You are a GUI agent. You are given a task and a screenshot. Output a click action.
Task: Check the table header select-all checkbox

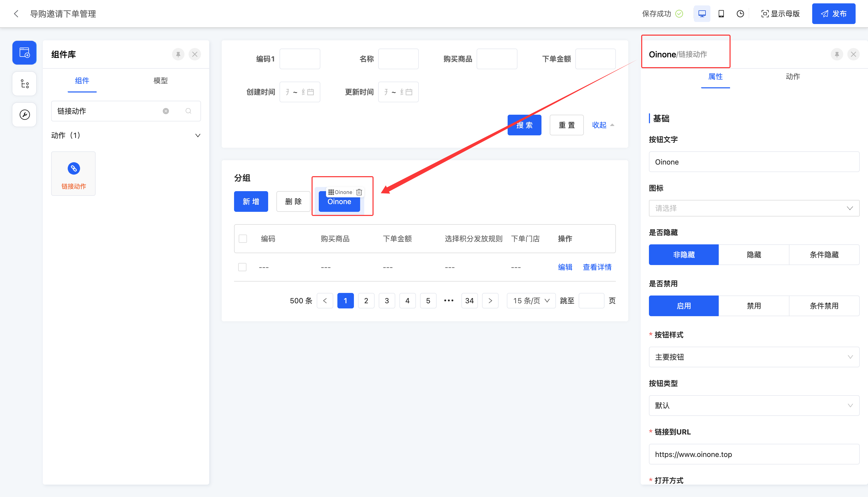point(243,239)
